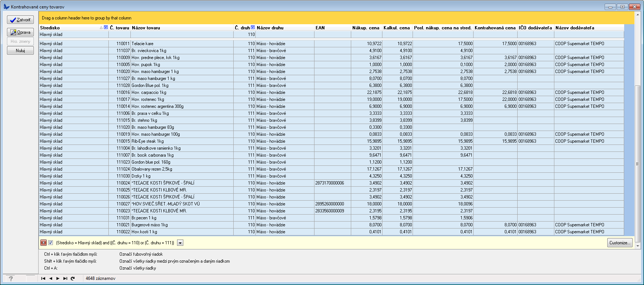Open the Customize filter dialog
This screenshot has height=285, width=644.
click(x=620, y=243)
